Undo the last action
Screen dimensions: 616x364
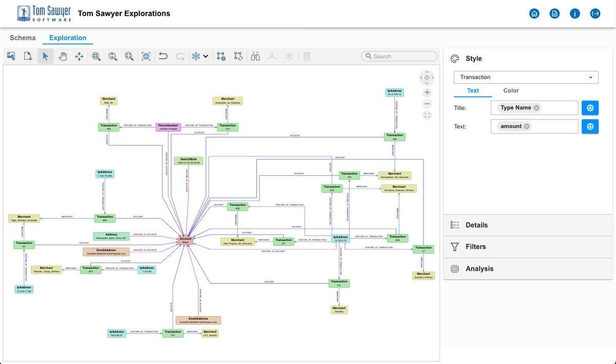(163, 56)
